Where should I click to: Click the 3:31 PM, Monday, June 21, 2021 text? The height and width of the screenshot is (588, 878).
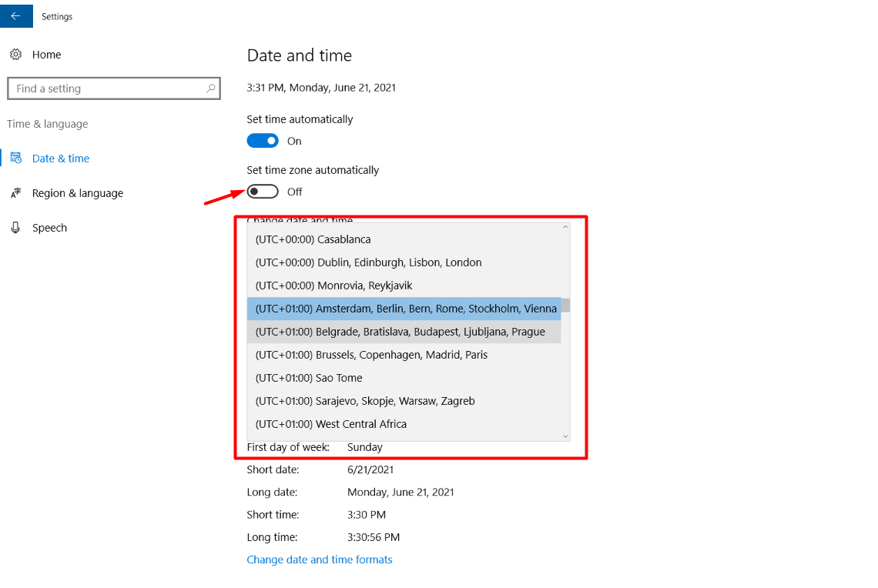(x=321, y=88)
